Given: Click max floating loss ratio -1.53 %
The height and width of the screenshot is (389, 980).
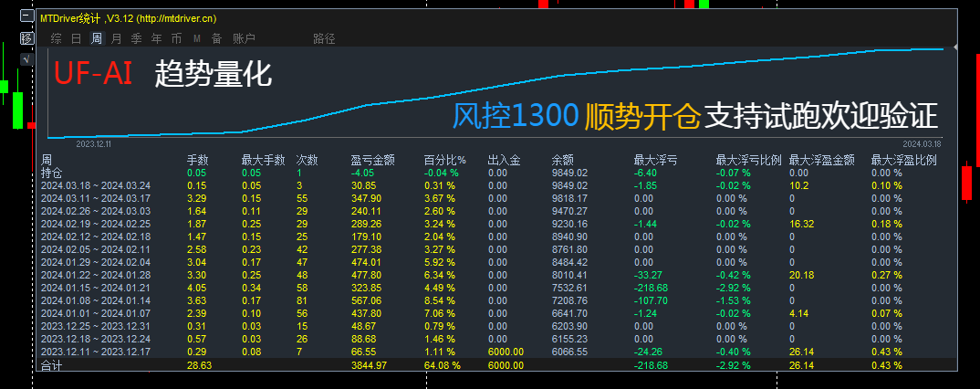Looking at the screenshot, I should pos(733,300).
